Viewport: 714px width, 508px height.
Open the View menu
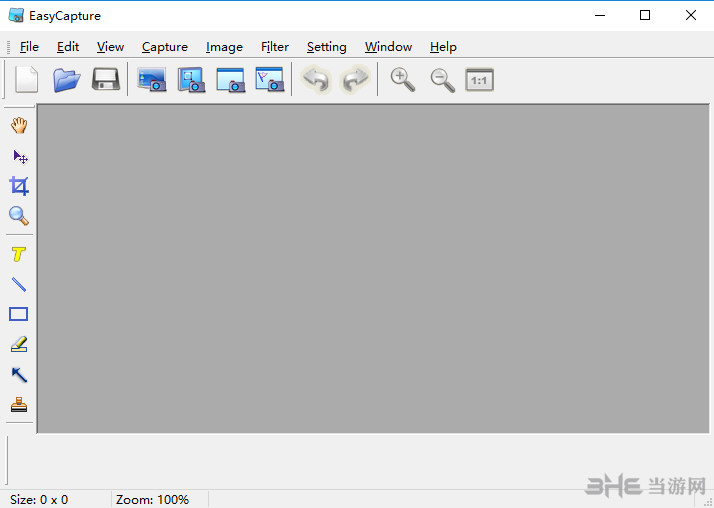(x=110, y=47)
